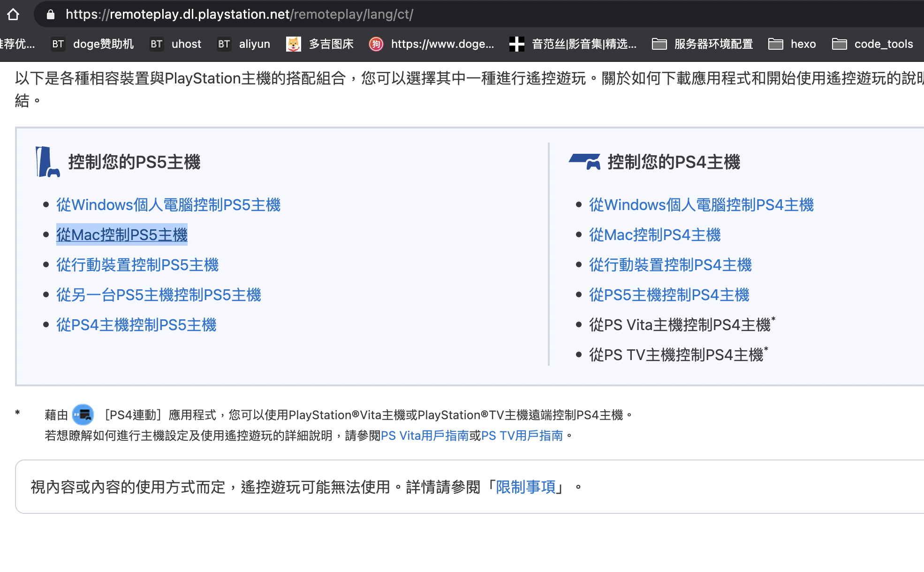Click the PS5 console icon
Image resolution: width=924 pixels, height=572 pixels.
(47, 162)
